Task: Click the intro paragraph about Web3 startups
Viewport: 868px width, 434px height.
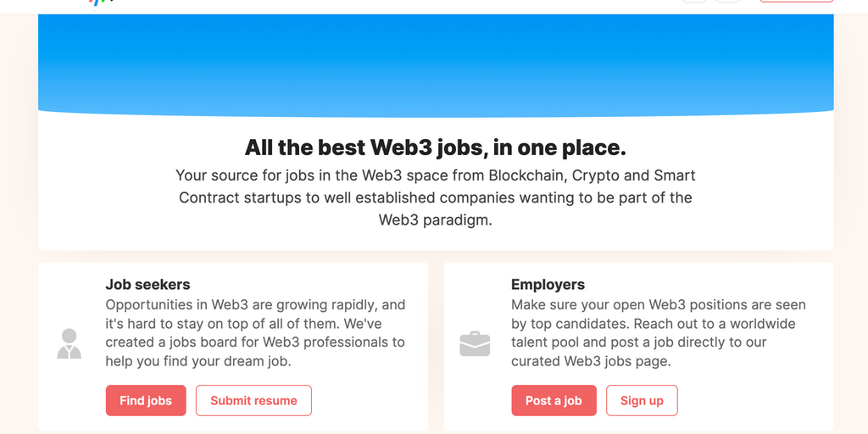Action: point(435,198)
